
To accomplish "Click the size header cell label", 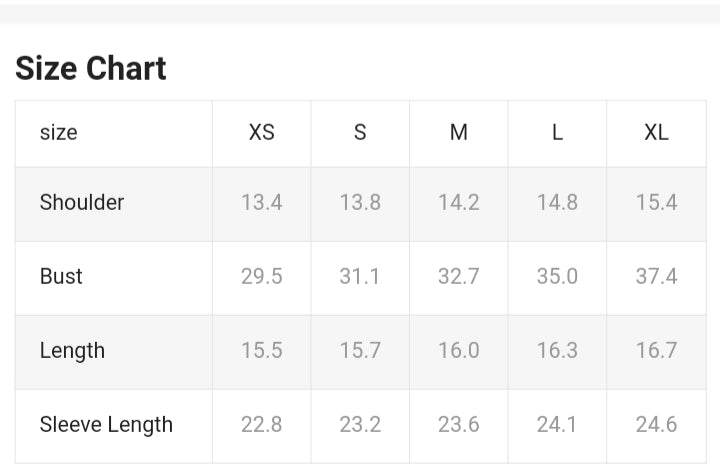I will pos(58,133).
